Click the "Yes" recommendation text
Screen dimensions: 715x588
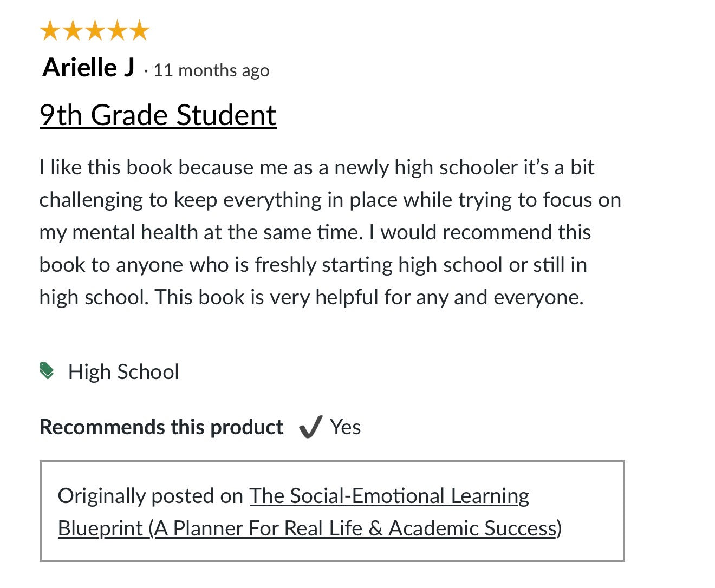pyautogui.click(x=346, y=427)
